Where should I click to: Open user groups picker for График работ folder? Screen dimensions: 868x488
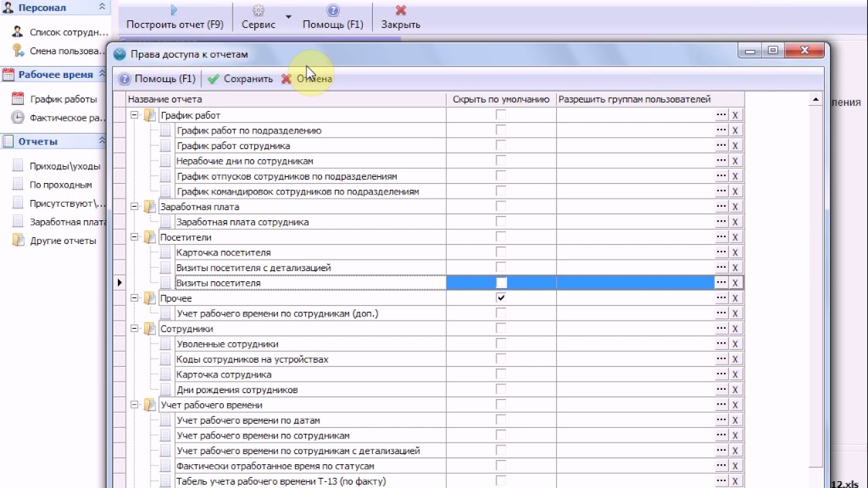tap(722, 115)
